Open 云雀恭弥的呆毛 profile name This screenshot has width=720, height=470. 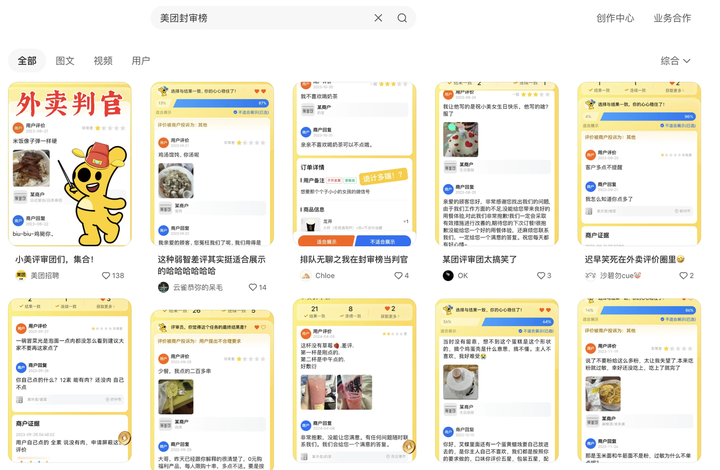click(198, 287)
